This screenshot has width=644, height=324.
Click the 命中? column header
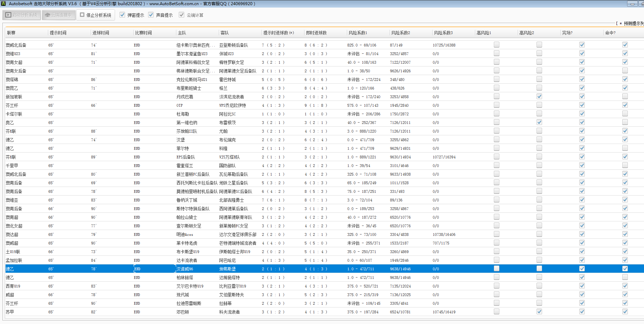(x=610, y=33)
